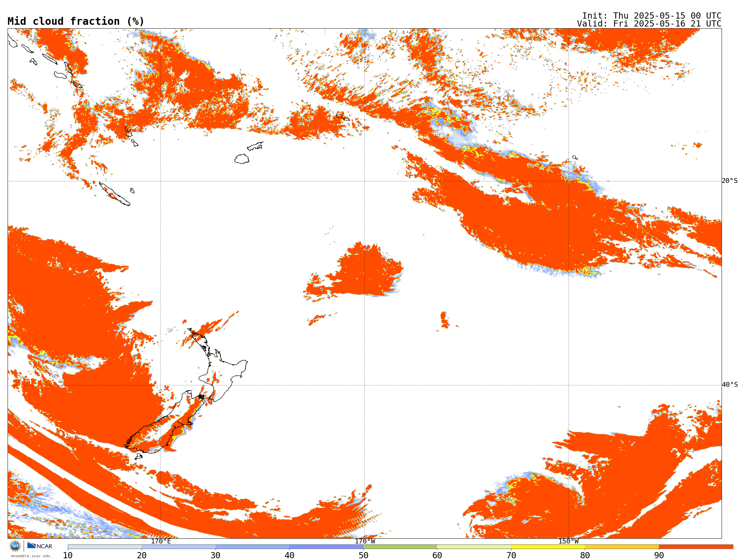Click the colorbar tick label 60

pyautogui.click(x=437, y=556)
